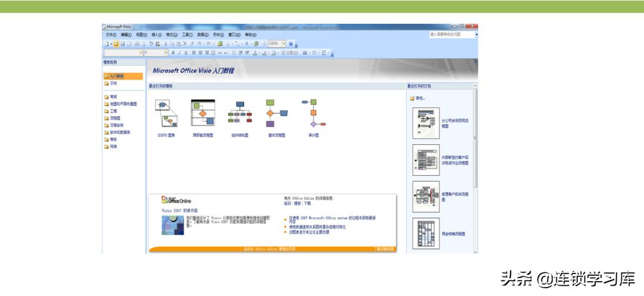The height and width of the screenshot is (296, 644).
Task: Open the 形状 (Shape) menu
Action: pos(218,35)
